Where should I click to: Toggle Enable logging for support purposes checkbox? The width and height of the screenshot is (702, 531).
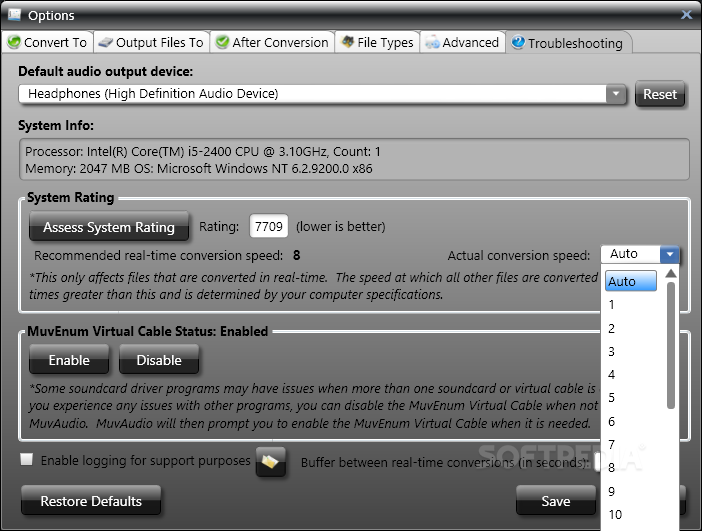[26, 459]
